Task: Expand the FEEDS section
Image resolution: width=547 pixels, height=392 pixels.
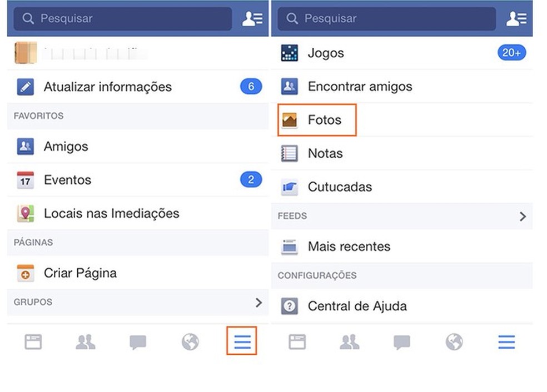Action: pos(523,216)
